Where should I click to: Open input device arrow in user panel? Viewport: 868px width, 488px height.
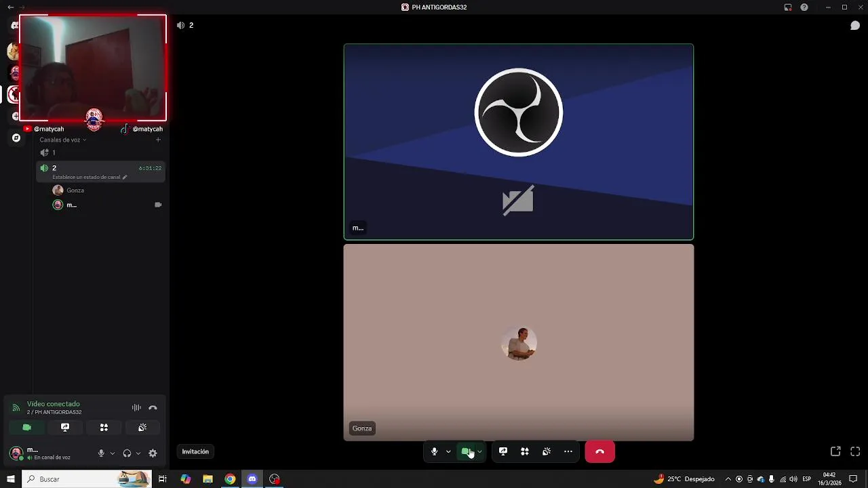point(113,453)
